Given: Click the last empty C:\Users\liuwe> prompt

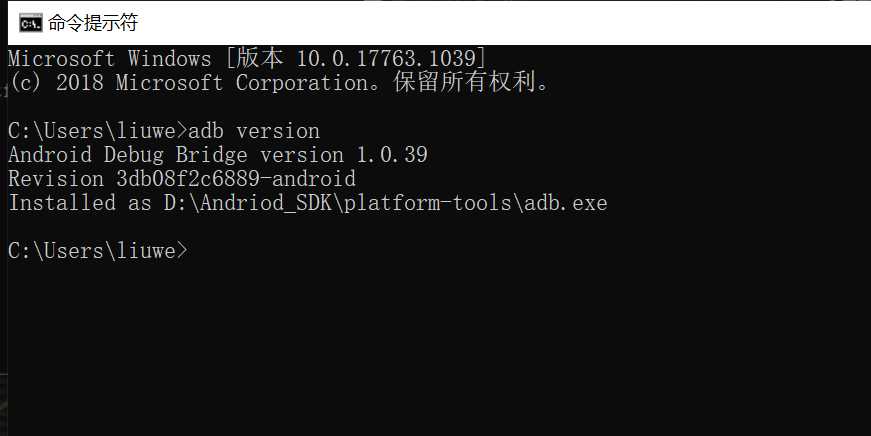Looking at the screenshot, I should 97,251.
